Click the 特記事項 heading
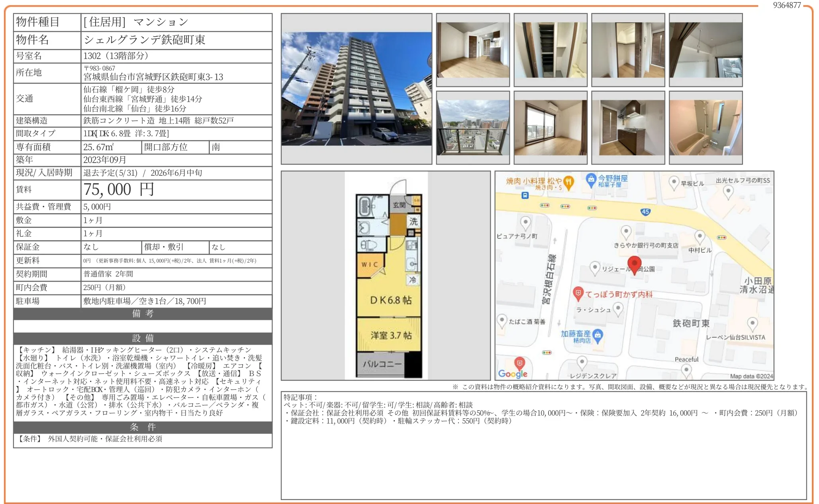This screenshot has width=819, height=504. point(300,397)
